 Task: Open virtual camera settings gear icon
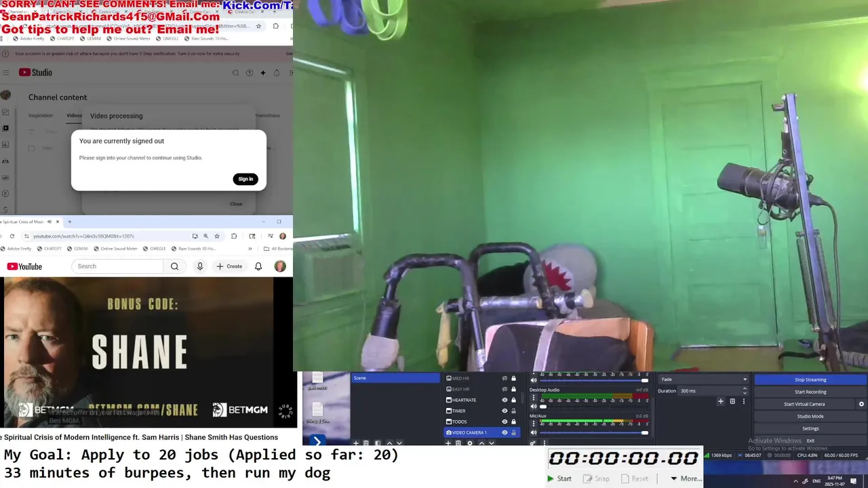point(862,404)
